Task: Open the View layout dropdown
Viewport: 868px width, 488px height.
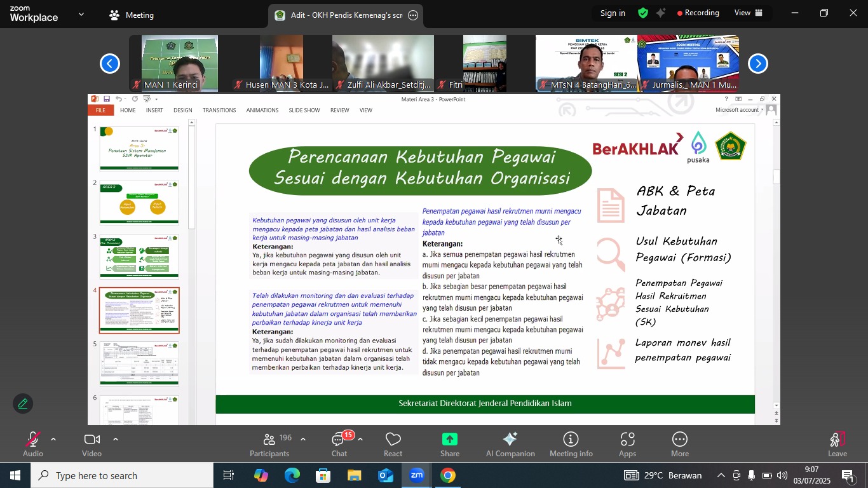Action: point(749,13)
